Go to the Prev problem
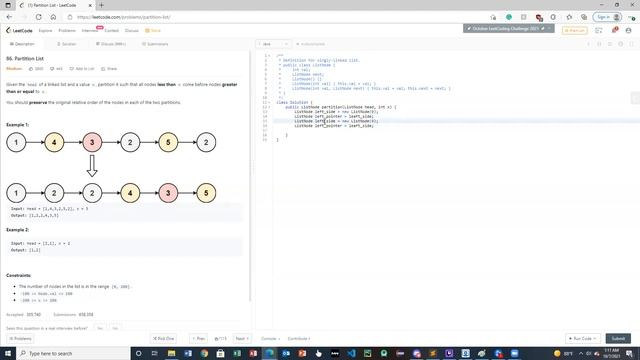This screenshot has height=360, width=640. click(199, 338)
